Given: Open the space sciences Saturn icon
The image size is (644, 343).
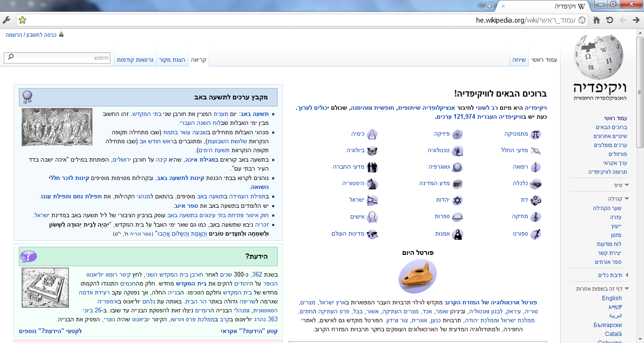Looking at the screenshot, I should click(535, 151).
